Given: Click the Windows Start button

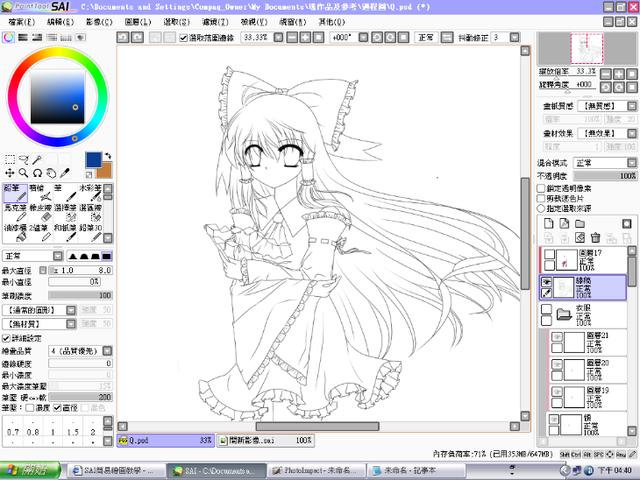Looking at the screenshot, I should tap(30, 471).
